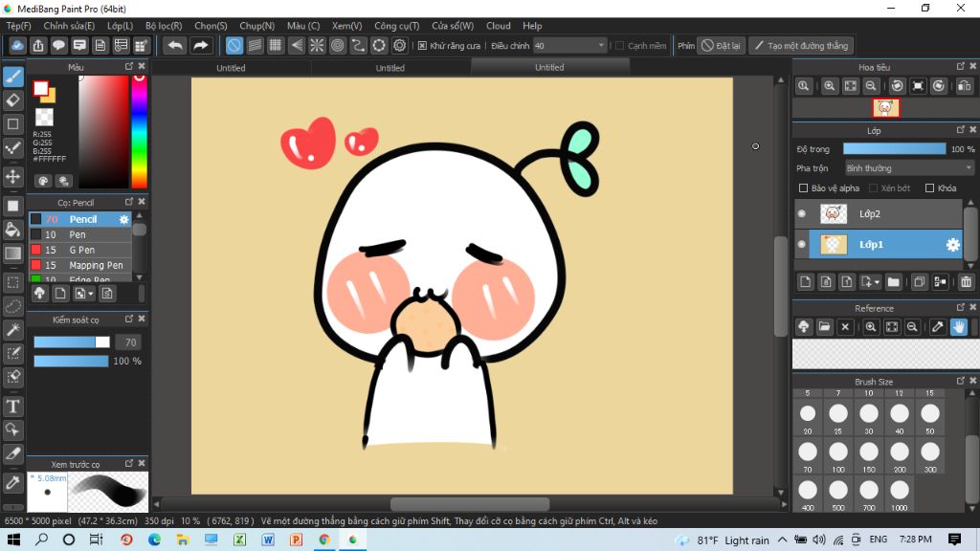
Task: Click the horizontal canvas scrollbar
Action: 469,503
